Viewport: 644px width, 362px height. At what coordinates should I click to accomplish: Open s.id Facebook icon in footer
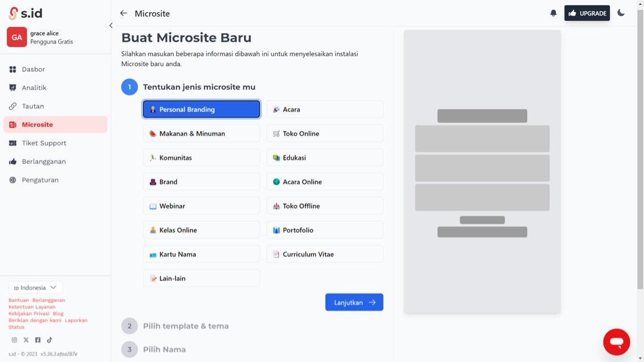[x=38, y=340]
